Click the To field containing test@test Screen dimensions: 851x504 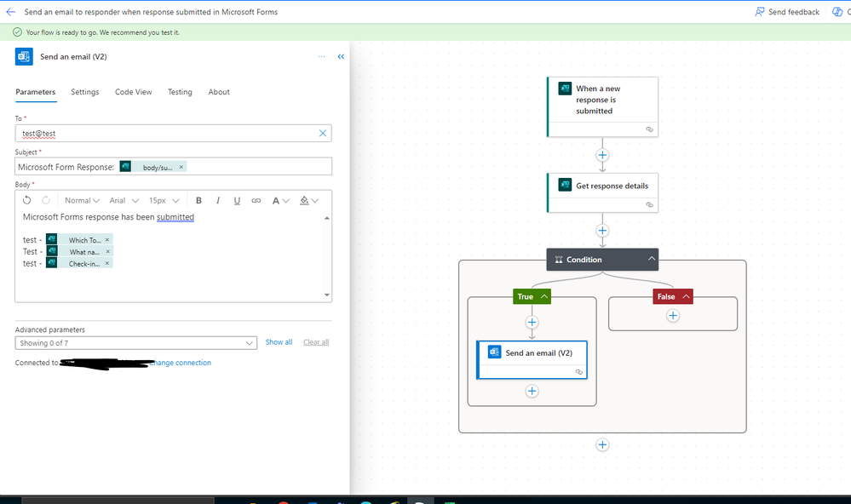coord(173,134)
